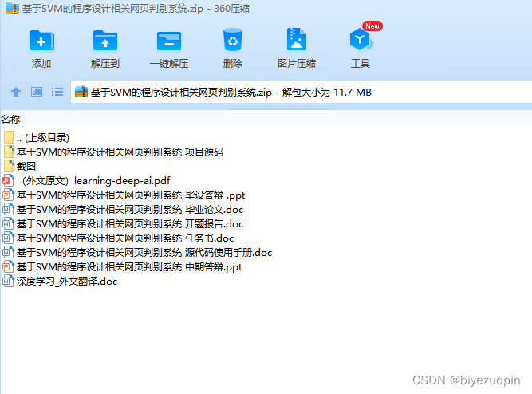This screenshot has width=532, height=394.
Task: Switch to thumbnail view icon
Action: pos(37,92)
